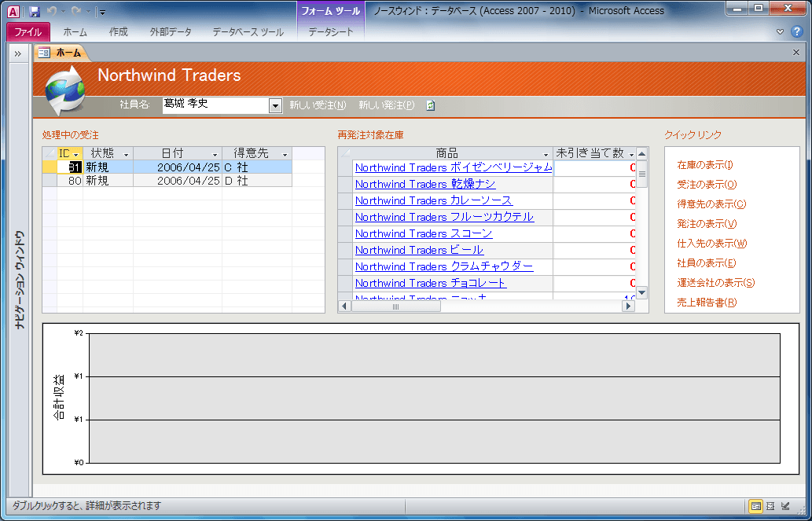Open Northwind Traders チョコレート product link

coord(431,283)
